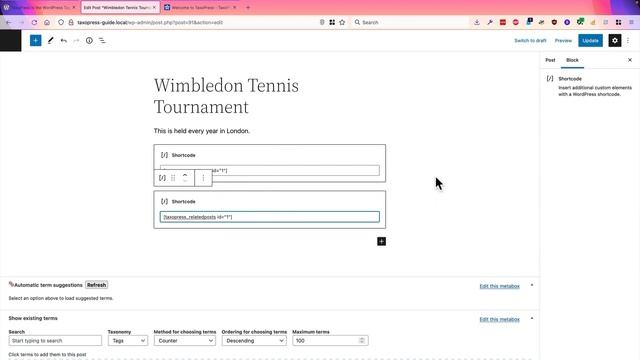
Task: Redo the editor change
Action: point(76,40)
